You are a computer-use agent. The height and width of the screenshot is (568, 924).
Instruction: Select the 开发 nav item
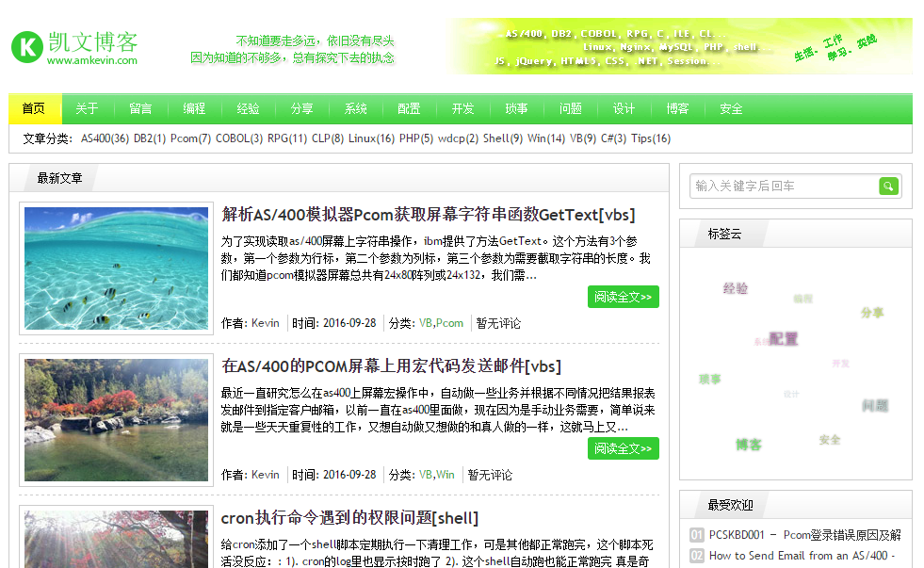(463, 108)
